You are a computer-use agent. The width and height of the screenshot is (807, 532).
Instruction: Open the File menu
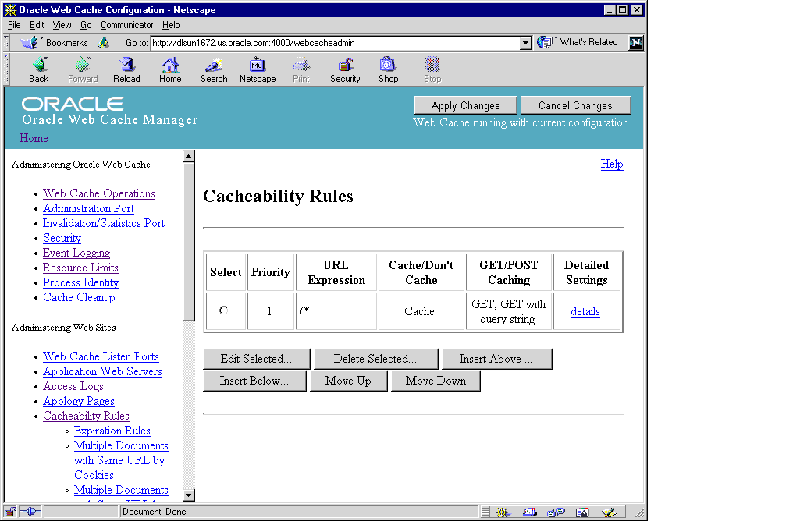pyautogui.click(x=14, y=25)
